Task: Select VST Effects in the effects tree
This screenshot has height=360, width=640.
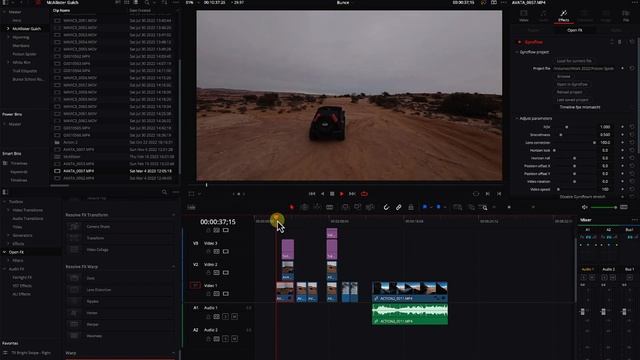Action: pos(22,286)
